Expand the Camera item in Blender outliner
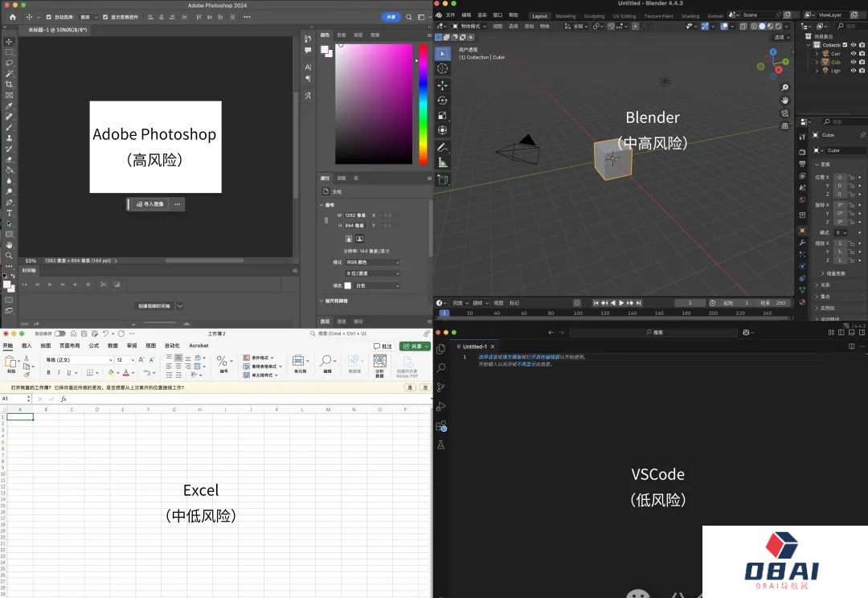868x598 pixels. (x=817, y=54)
